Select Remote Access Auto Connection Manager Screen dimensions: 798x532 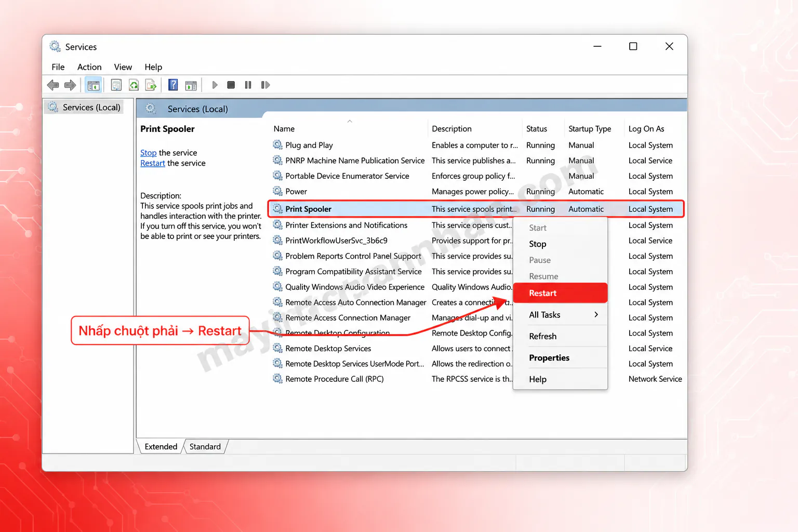pos(356,302)
